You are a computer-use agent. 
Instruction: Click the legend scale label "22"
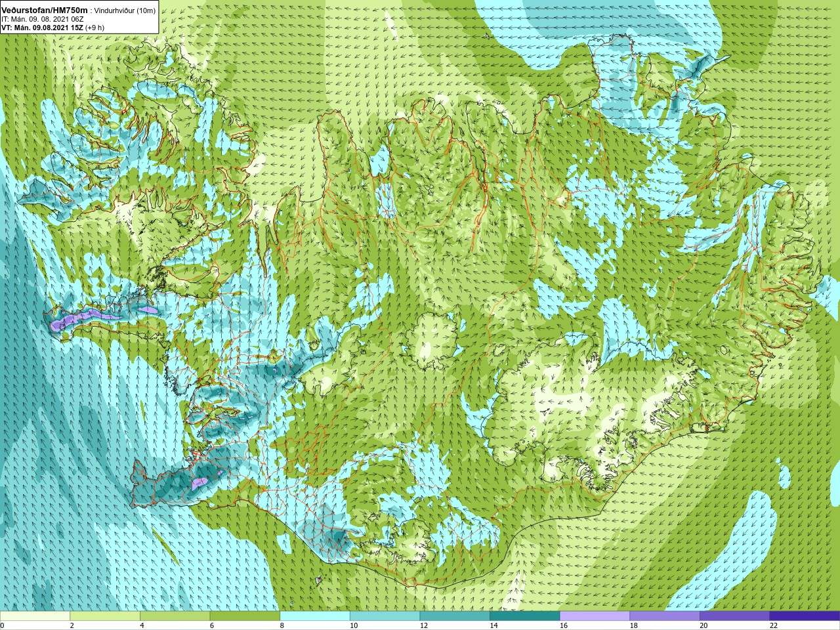[774, 625]
